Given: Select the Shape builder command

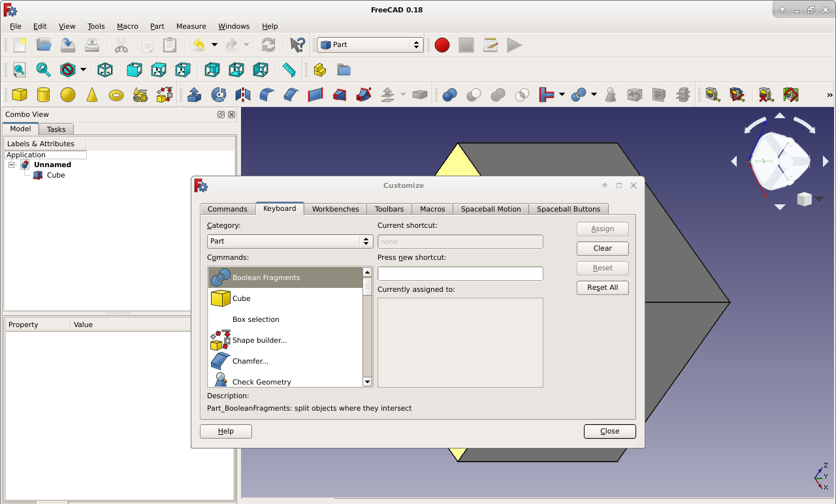Looking at the screenshot, I should tap(285, 340).
